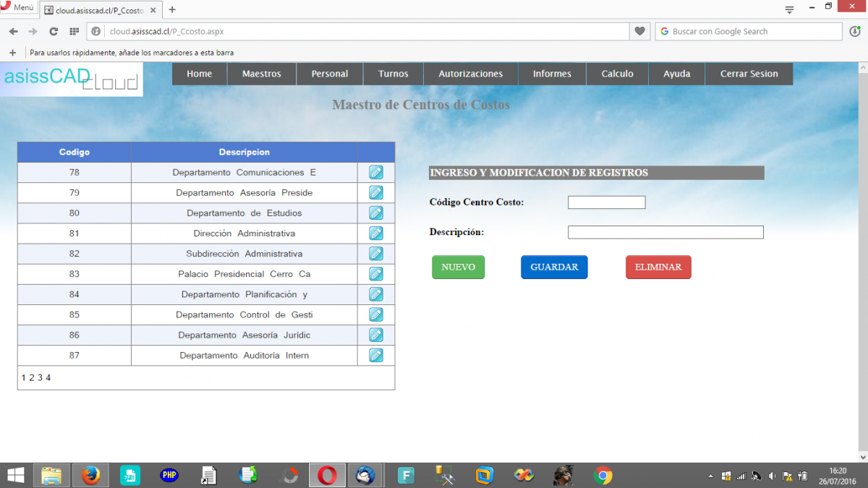868x488 pixels.
Task: Add page to bookmarks with heart icon
Action: click(x=639, y=32)
